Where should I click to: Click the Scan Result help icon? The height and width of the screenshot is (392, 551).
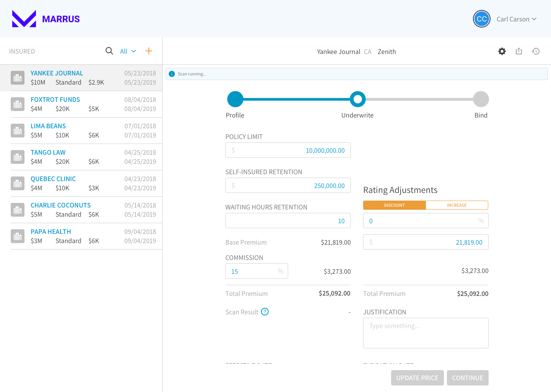point(265,312)
